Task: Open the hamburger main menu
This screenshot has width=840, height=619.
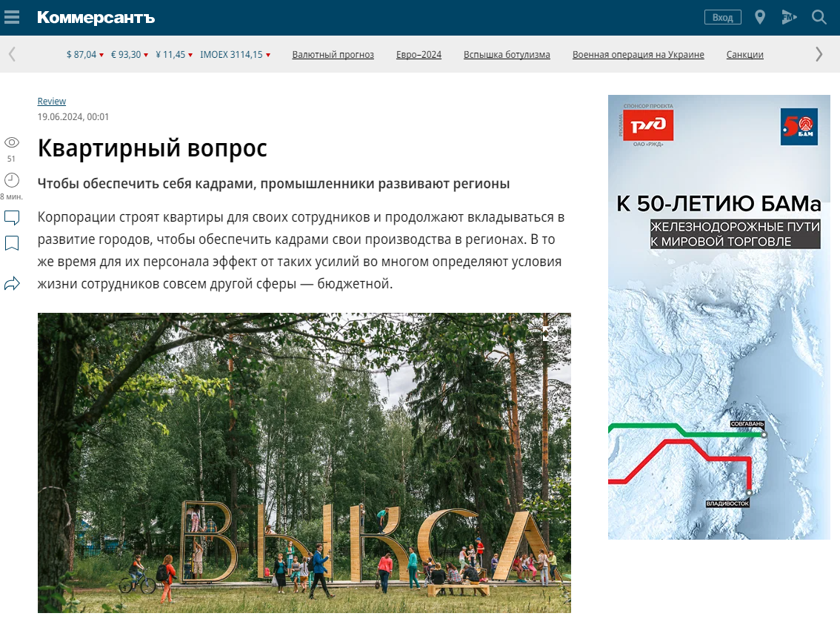Action: [x=11, y=18]
